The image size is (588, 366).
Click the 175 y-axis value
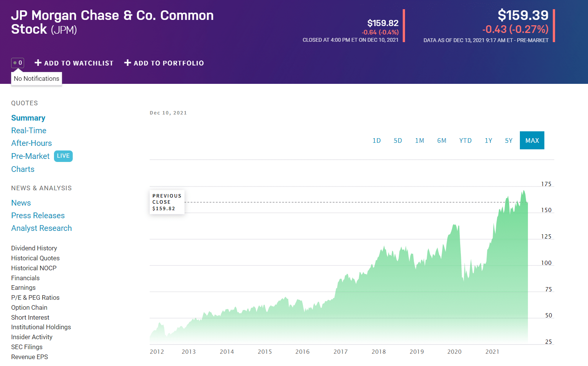(546, 184)
